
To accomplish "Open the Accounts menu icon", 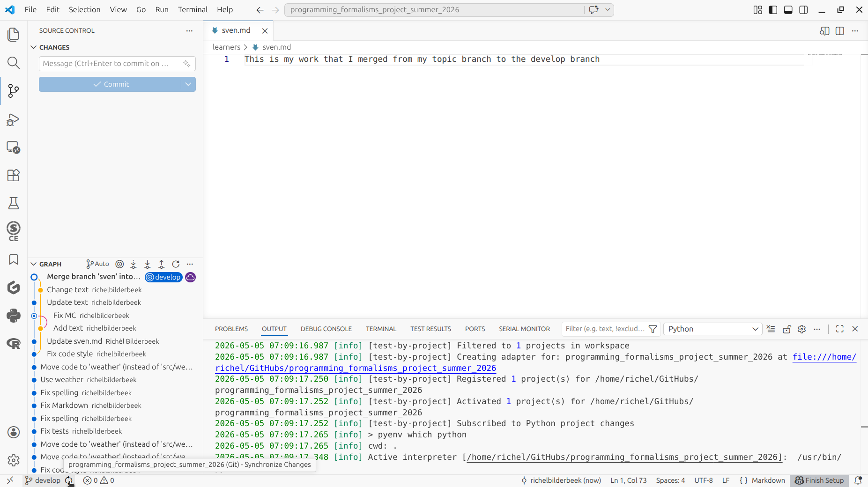I will click(x=14, y=432).
